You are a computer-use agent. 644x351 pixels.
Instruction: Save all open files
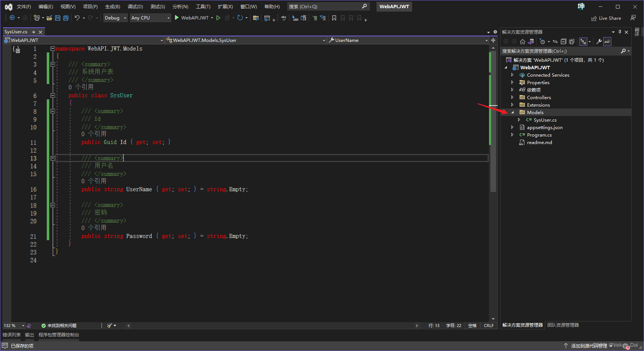[x=66, y=18]
